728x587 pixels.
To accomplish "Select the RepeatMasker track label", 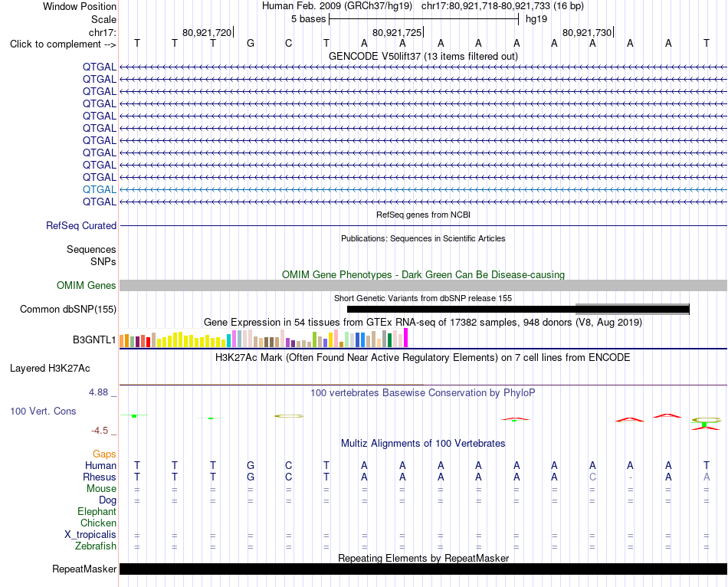I will (x=84, y=569).
